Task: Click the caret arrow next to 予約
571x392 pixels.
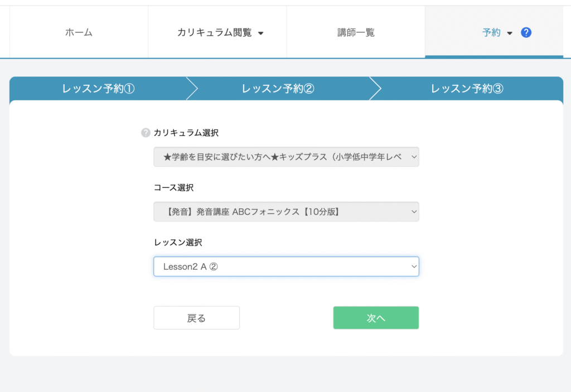Action: (x=510, y=33)
